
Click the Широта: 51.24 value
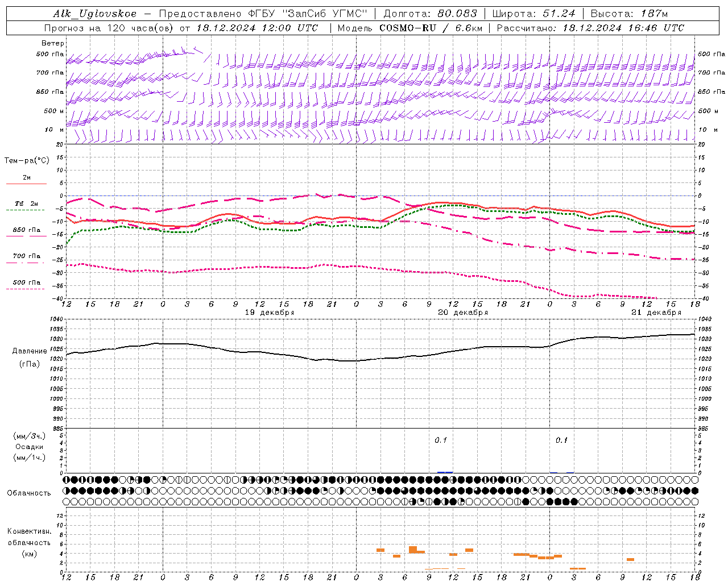tap(533, 14)
